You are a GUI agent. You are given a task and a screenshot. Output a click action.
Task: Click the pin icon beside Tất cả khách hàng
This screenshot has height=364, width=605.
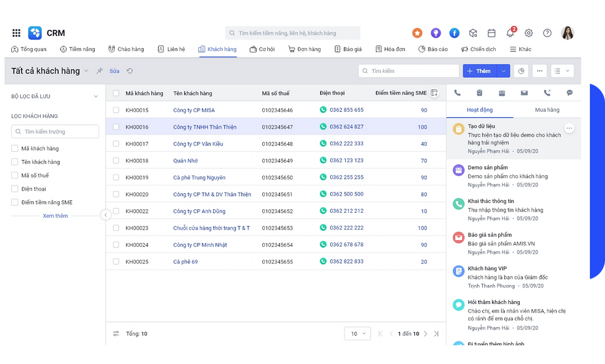click(x=99, y=71)
